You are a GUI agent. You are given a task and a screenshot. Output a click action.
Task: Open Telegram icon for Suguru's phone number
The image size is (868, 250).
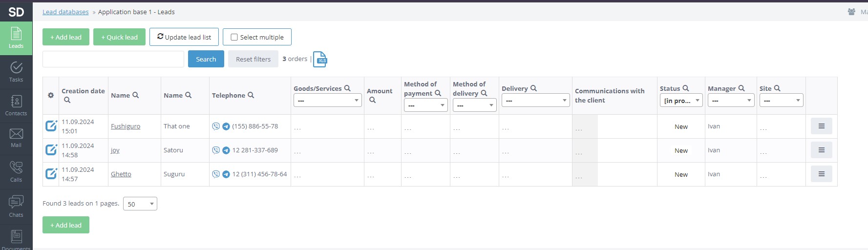point(226,174)
